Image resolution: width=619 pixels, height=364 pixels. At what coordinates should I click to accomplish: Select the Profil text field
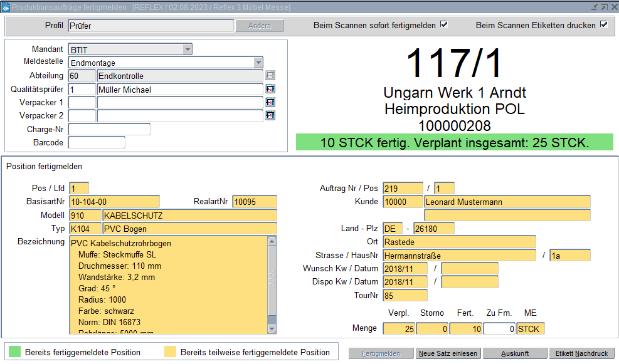150,26
